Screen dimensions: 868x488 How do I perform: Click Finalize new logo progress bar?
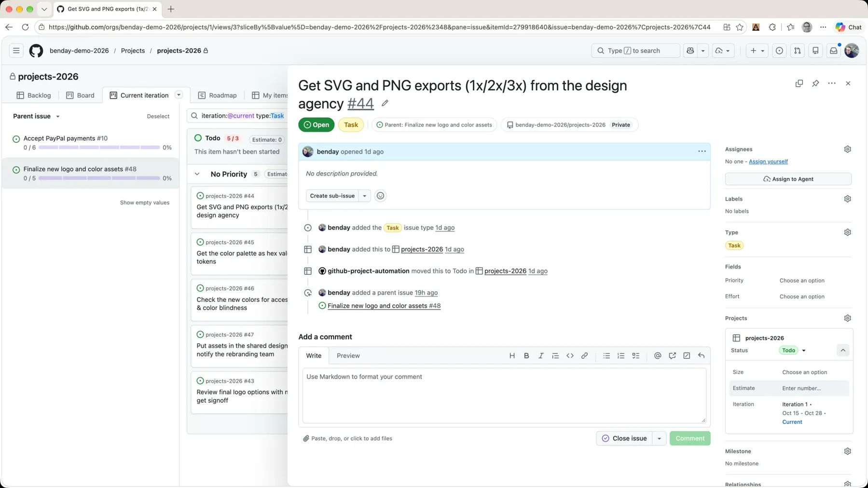99,178
